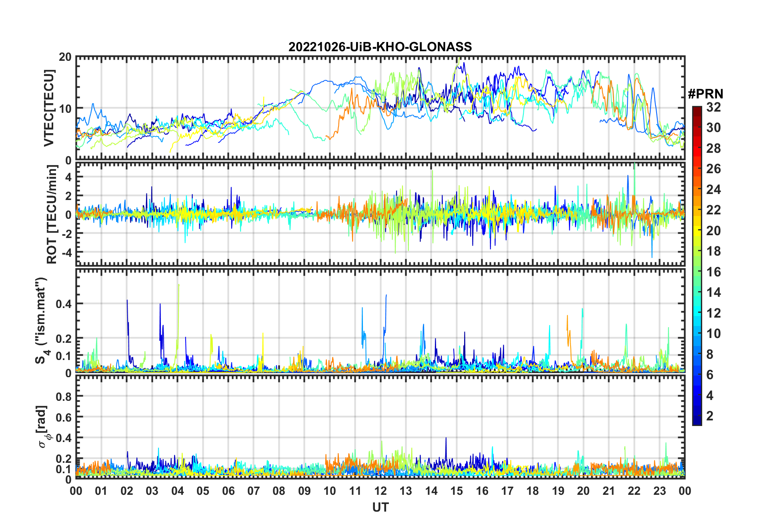Click the VTEC axis tick label 10
Image resolution: width=761 pixels, height=532 pixels.
[x=65, y=108]
